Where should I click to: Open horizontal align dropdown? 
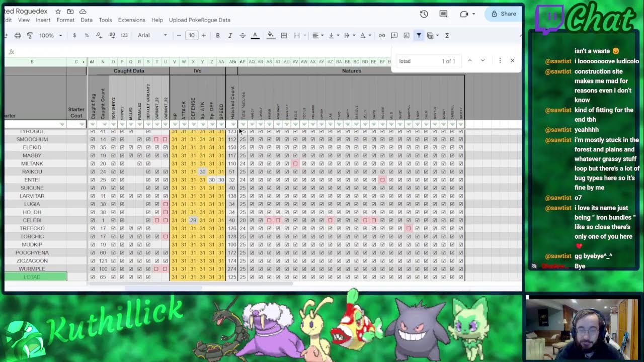[x=318, y=35]
